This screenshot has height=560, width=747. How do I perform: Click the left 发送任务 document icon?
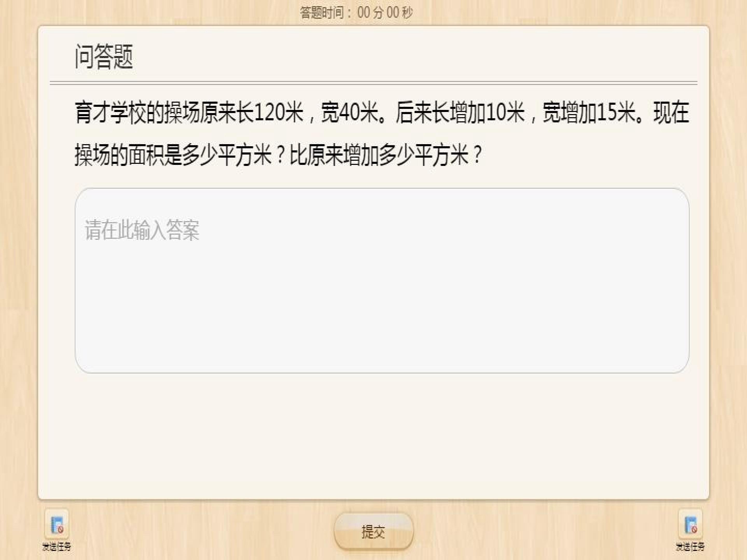coord(57,524)
